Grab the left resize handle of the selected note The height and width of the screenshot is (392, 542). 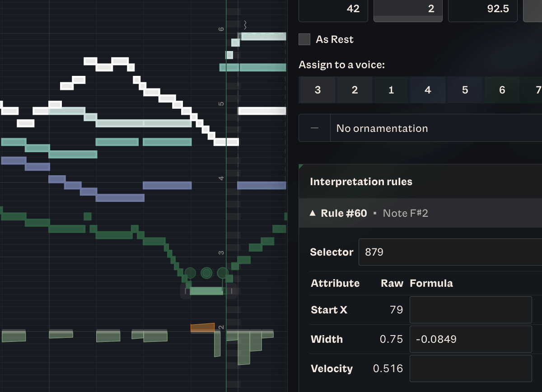coord(186,291)
